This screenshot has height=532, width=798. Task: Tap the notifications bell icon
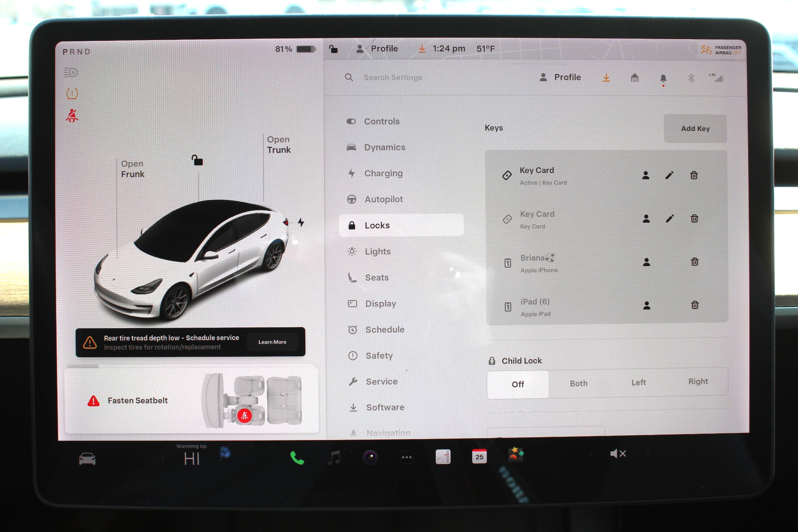663,79
